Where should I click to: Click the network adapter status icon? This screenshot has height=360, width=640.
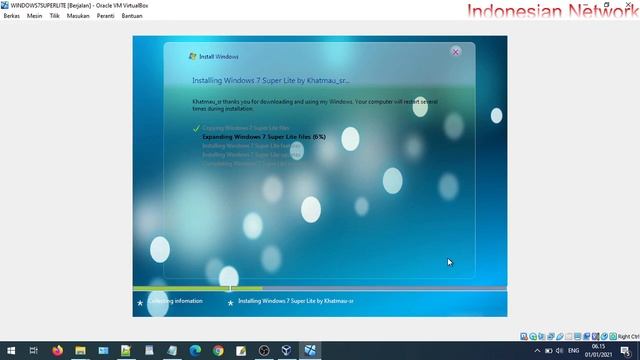click(x=551, y=336)
